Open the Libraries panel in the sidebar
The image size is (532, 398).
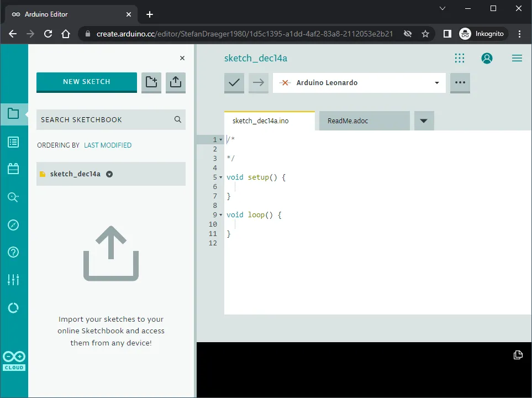(x=14, y=169)
